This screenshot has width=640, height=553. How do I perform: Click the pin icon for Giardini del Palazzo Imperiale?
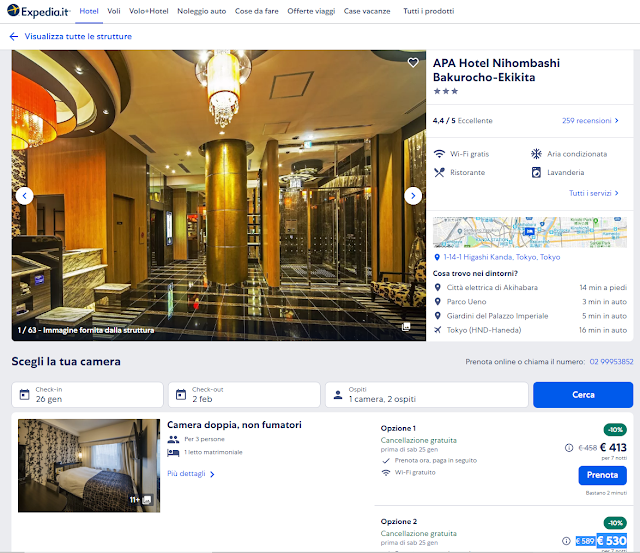438,316
